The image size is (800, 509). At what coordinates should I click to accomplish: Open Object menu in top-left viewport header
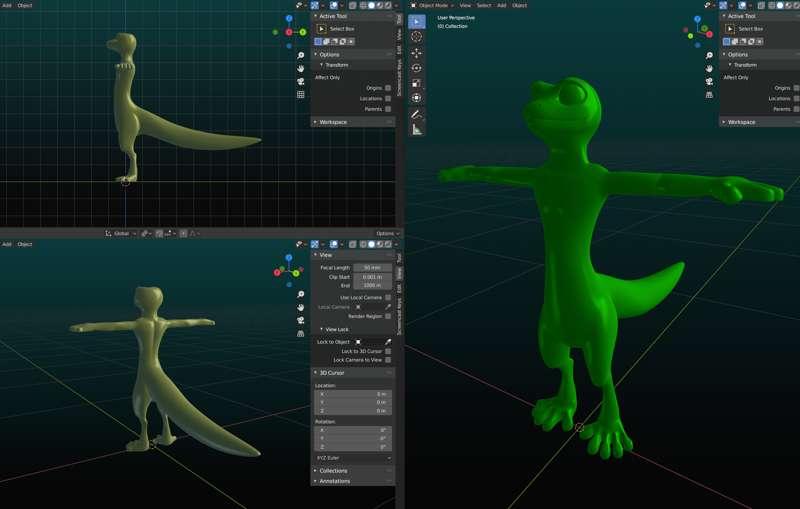[x=24, y=5]
